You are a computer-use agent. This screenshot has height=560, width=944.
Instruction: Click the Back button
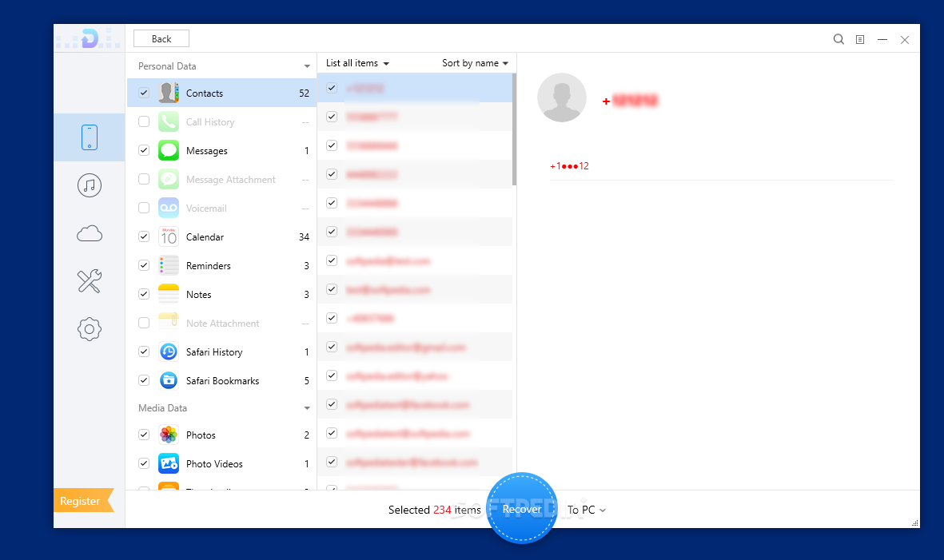pos(161,38)
